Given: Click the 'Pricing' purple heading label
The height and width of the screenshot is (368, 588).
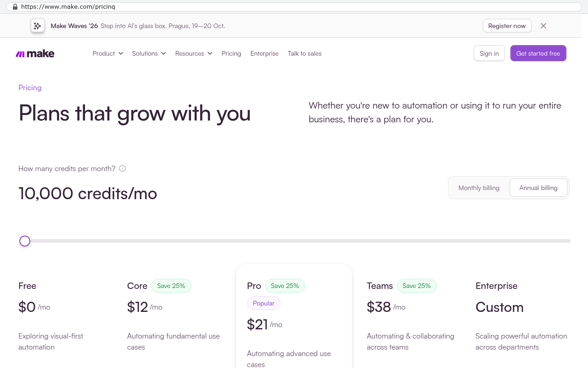Looking at the screenshot, I should pos(30,87).
